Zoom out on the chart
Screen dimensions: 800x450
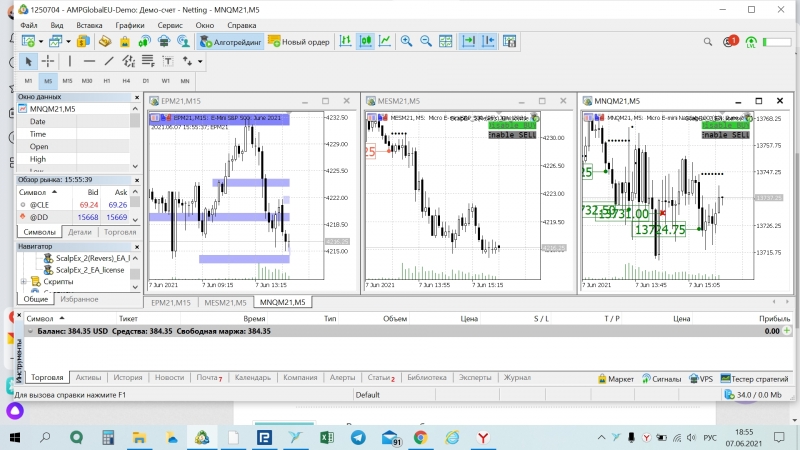[x=426, y=41]
